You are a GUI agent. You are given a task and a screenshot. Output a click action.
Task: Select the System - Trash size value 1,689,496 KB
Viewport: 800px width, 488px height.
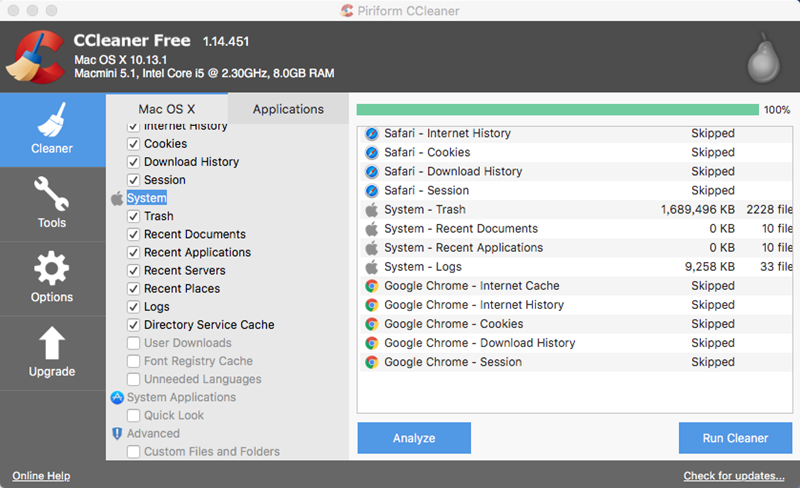pyautogui.click(x=697, y=210)
